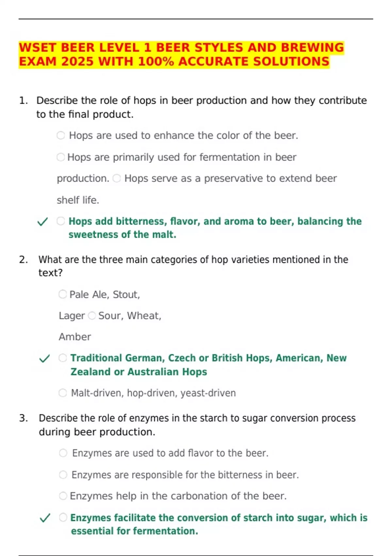Click the highlighted WSET Beer Level 1 exam title
This screenshot has width=392, height=556.
pyautogui.click(x=181, y=54)
